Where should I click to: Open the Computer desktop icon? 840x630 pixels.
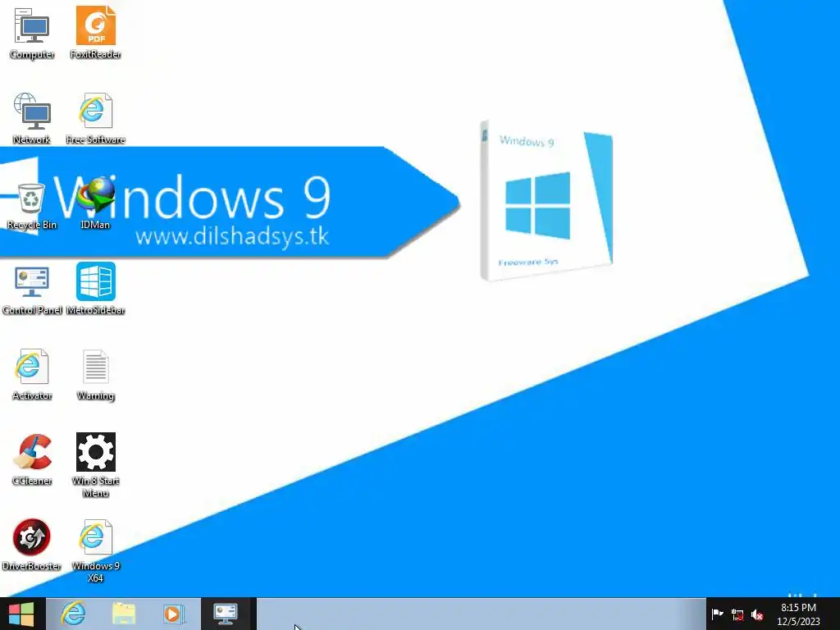[x=32, y=33]
